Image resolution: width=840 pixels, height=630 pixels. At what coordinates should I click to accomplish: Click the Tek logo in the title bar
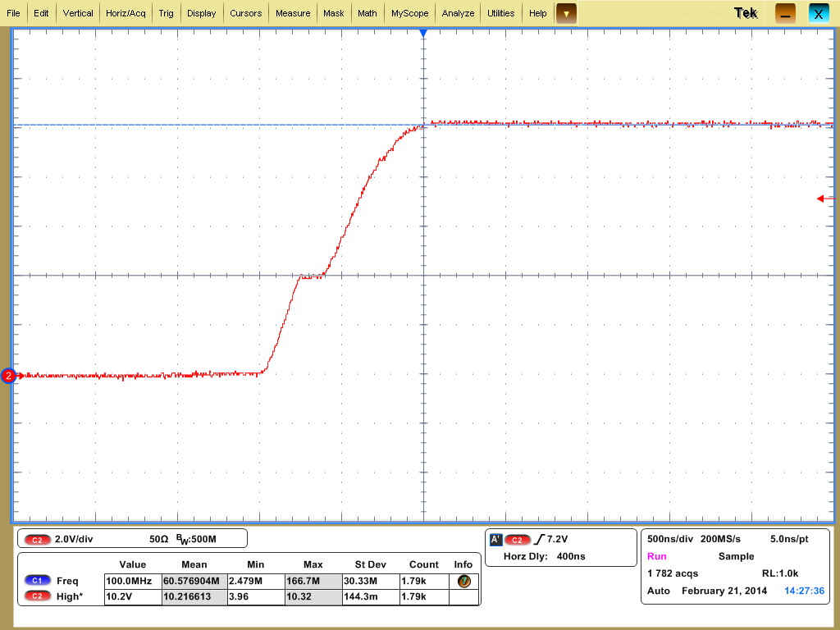(745, 12)
